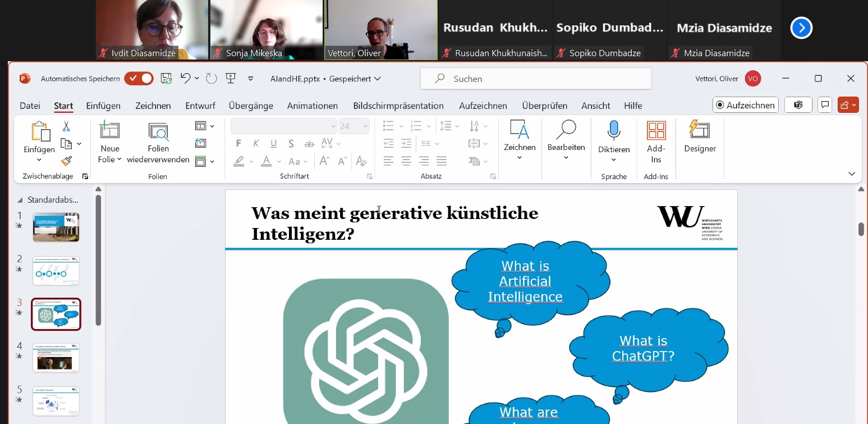Start dictation with the Diktieren microphone
The width and height of the screenshot is (868, 424).
tap(613, 130)
